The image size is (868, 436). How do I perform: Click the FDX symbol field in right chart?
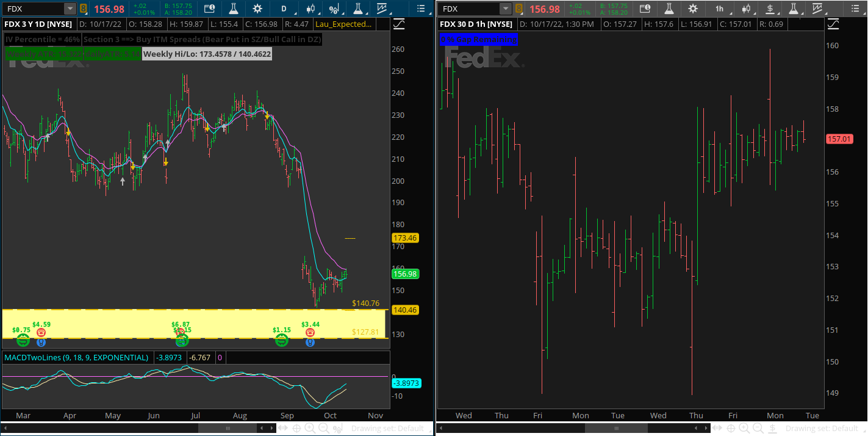(x=468, y=9)
